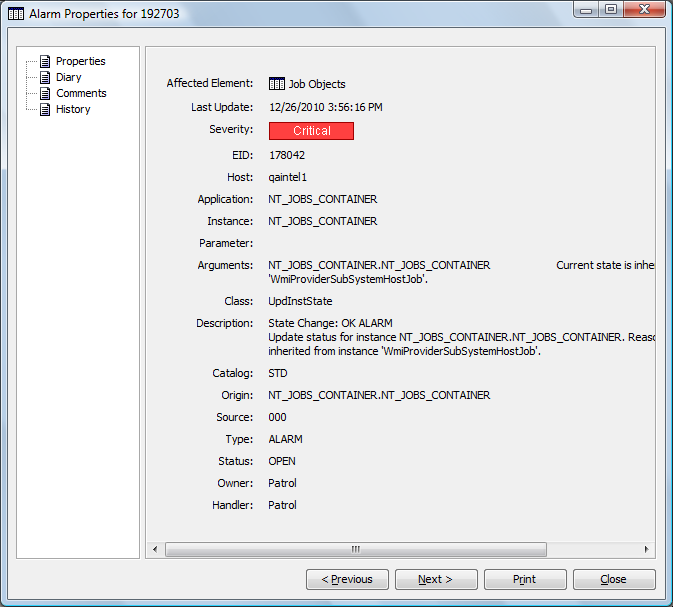This screenshot has width=673, height=607.
Task: Click the window title bar alarm icon
Action: click(16, 14)
